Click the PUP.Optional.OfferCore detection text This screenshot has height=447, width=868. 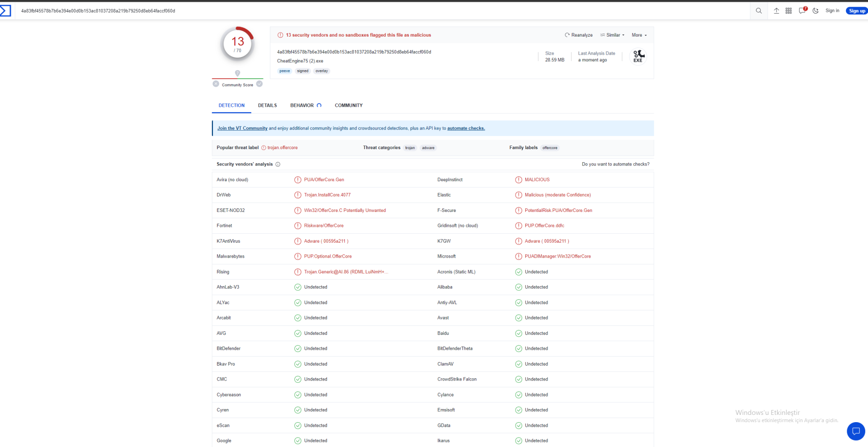(328, 257)
